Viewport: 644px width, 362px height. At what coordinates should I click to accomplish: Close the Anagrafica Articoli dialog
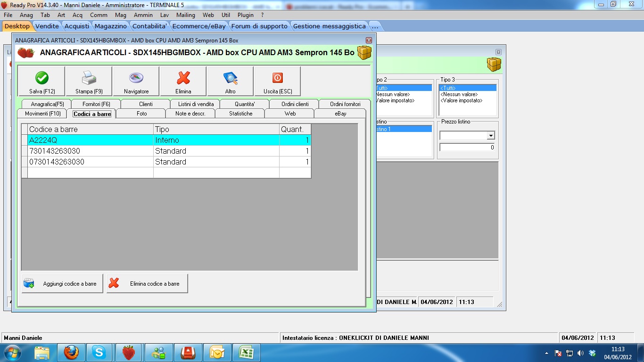(x=369, y=41)
